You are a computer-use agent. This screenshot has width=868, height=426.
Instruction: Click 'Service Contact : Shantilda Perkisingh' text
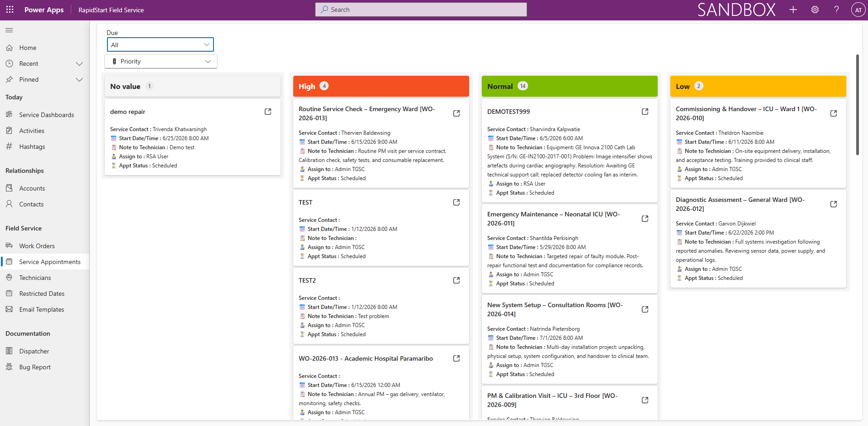533,238
